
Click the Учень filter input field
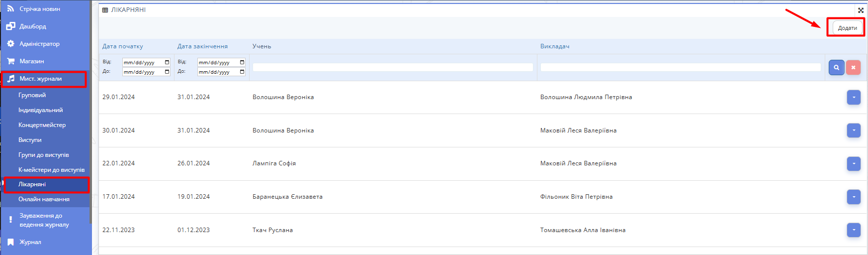[x=393, y=67]
